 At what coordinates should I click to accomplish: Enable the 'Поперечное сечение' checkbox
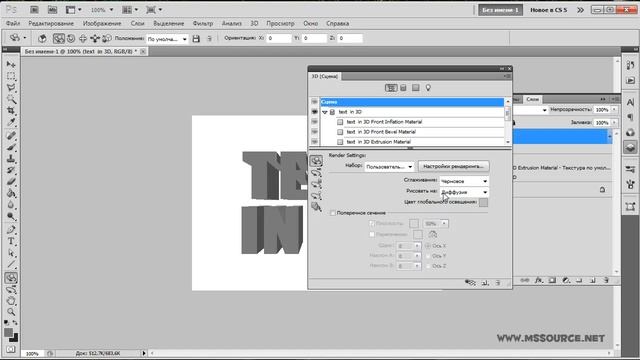pos(333,213)
